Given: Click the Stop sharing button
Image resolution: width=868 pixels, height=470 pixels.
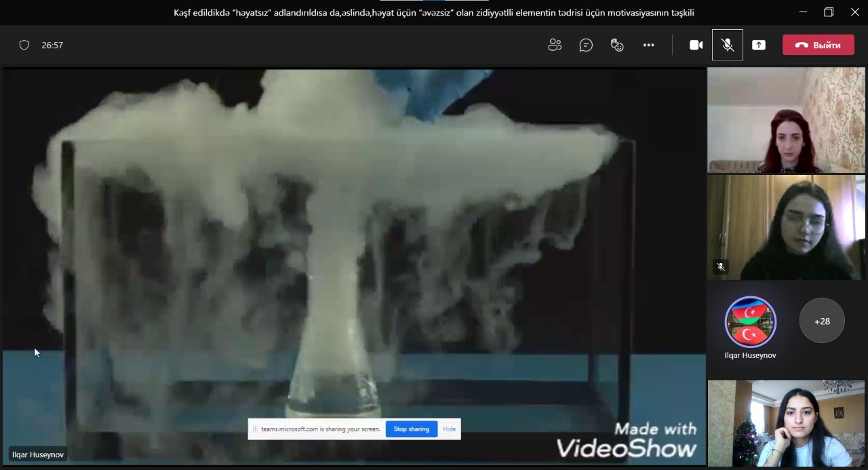Looking at the screenshot, I should pyautogui.click(x=411, y=429).
